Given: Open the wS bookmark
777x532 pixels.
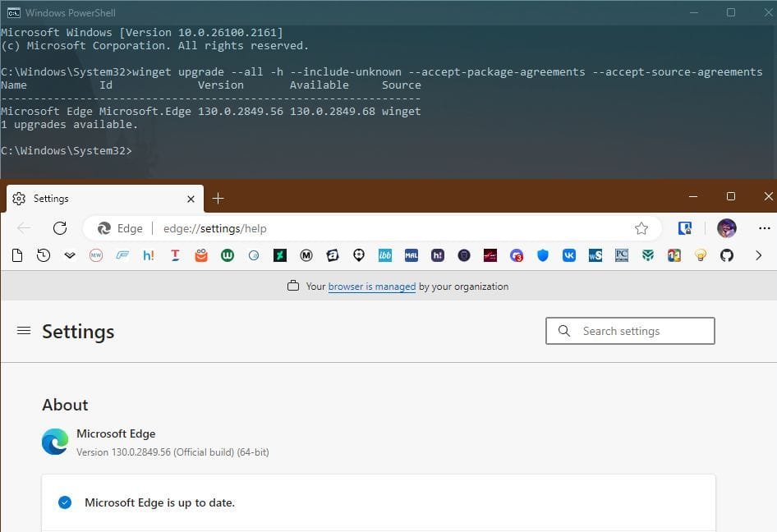Looking at the screenshot, I should point(595,255).
